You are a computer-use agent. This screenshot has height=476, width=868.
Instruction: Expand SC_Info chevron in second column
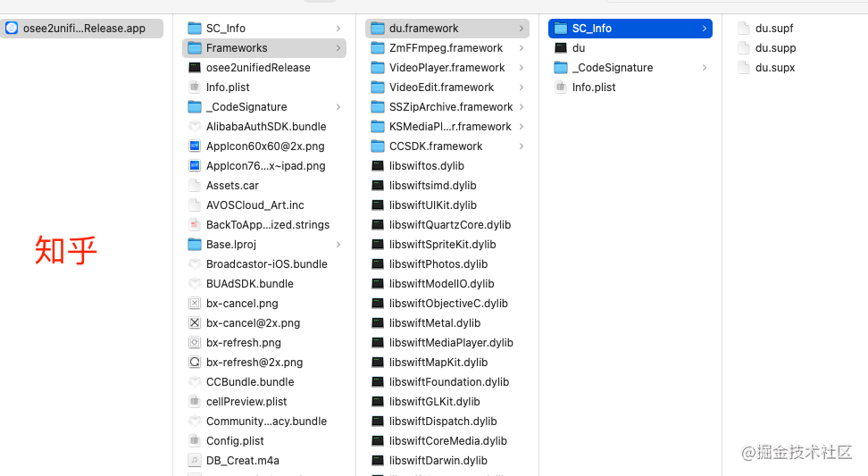click(x=338, y=29)
